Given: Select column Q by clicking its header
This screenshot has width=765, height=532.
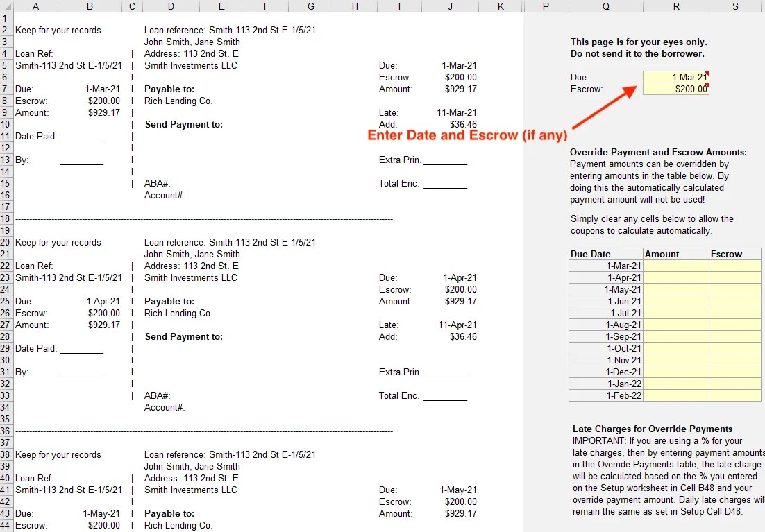Looking at the screenshot, I should pyautogui.click(x=604, y=6).
